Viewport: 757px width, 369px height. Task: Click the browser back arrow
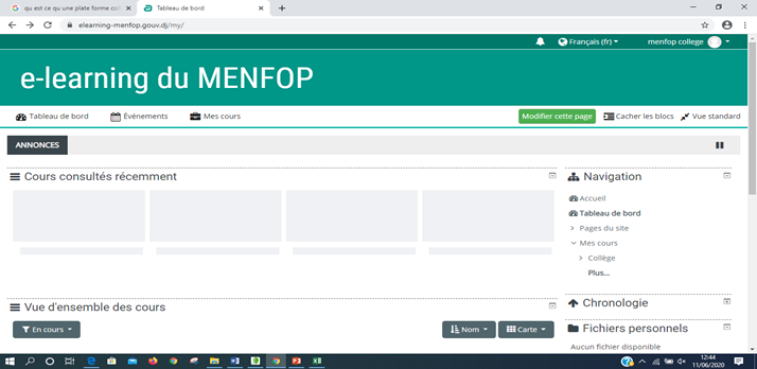(12, 25)
